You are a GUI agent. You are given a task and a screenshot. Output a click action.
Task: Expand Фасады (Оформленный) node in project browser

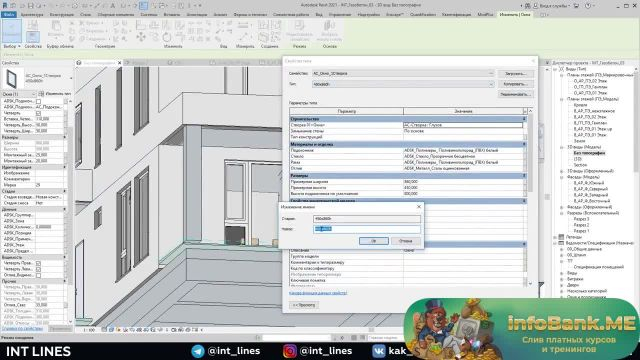point(562,207)
